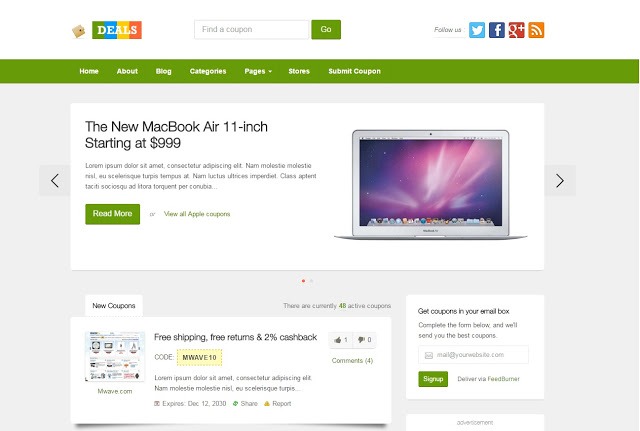Click the green Go search button

pos(326,29)
